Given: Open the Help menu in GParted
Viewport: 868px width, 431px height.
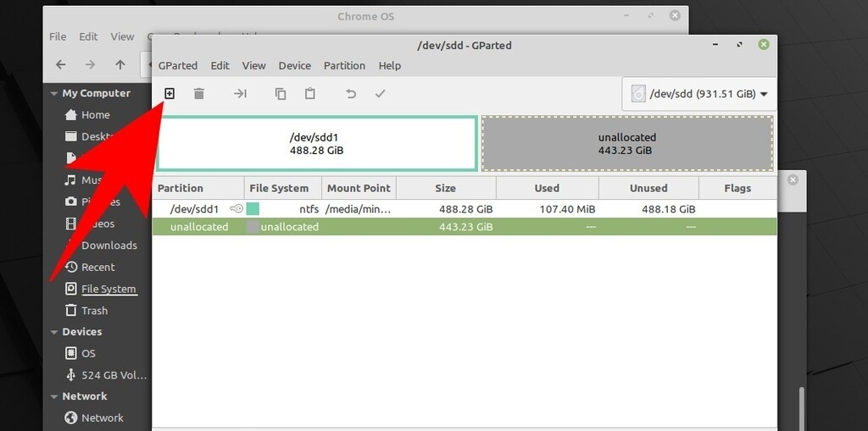Looking at the screenshot, I should tap(390, 65).
